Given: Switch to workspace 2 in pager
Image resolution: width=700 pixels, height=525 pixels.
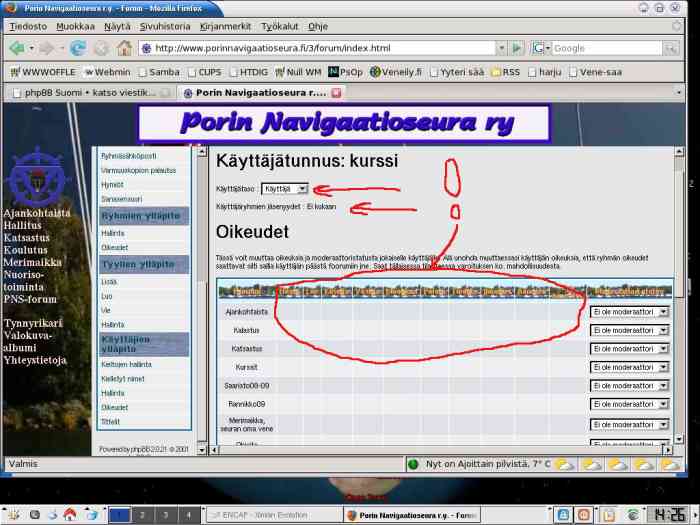Looking at the screenshot, I should pos(142,514).
